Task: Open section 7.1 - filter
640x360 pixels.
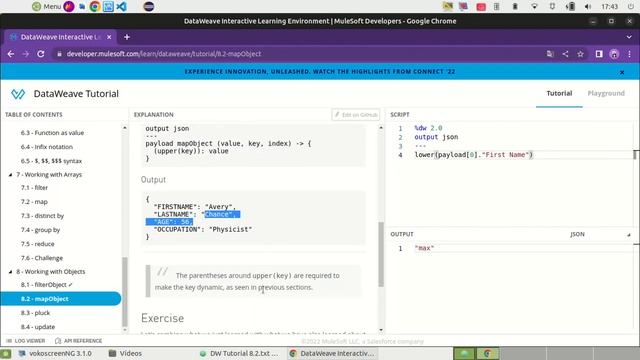Action: point(34,188)
